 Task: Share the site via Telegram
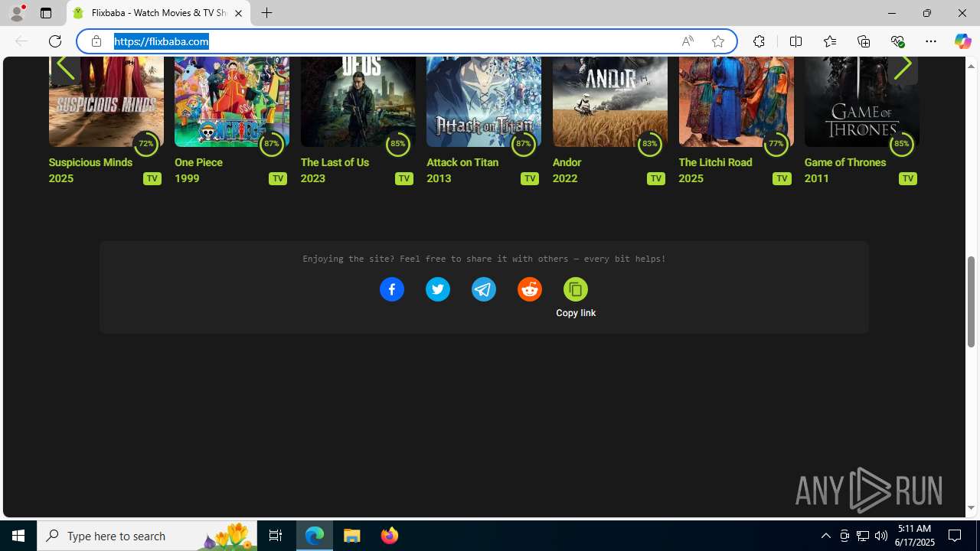(483, 289)
